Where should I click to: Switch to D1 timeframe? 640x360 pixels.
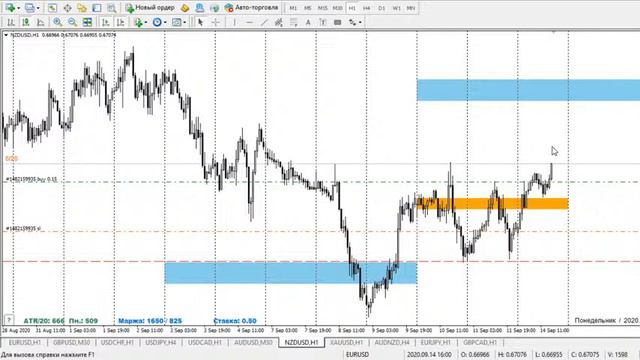(381, 8)
